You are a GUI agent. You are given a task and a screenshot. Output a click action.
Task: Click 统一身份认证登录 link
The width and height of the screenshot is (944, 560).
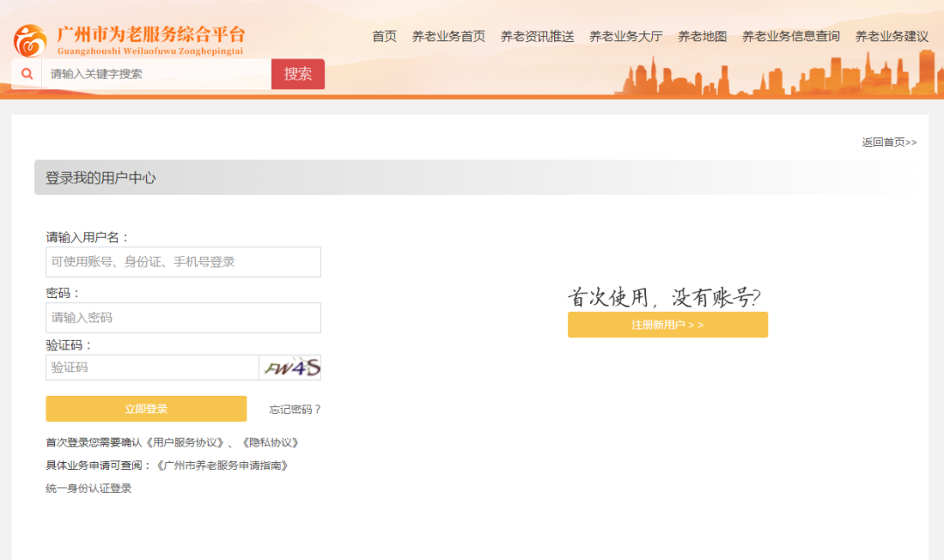coord(88,488)
